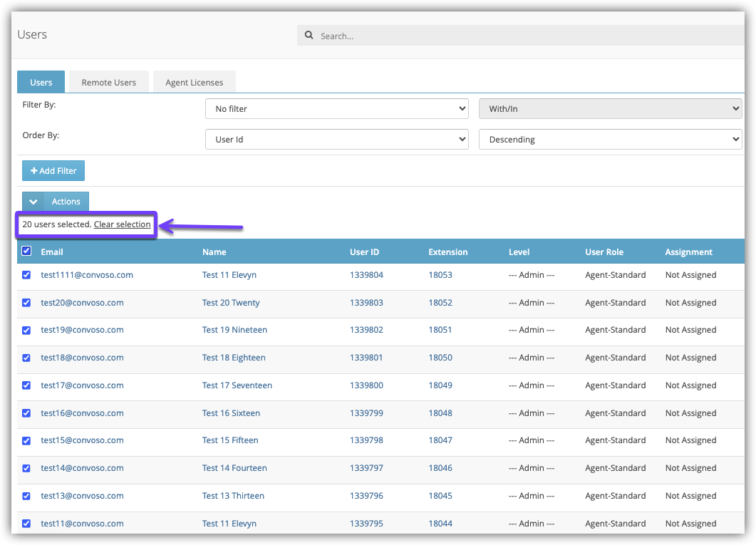Uncheck the test18@convoso.com row checkbox
Image resolution: width=756 pixels, height=545 pixels.
tap(26, 358)
